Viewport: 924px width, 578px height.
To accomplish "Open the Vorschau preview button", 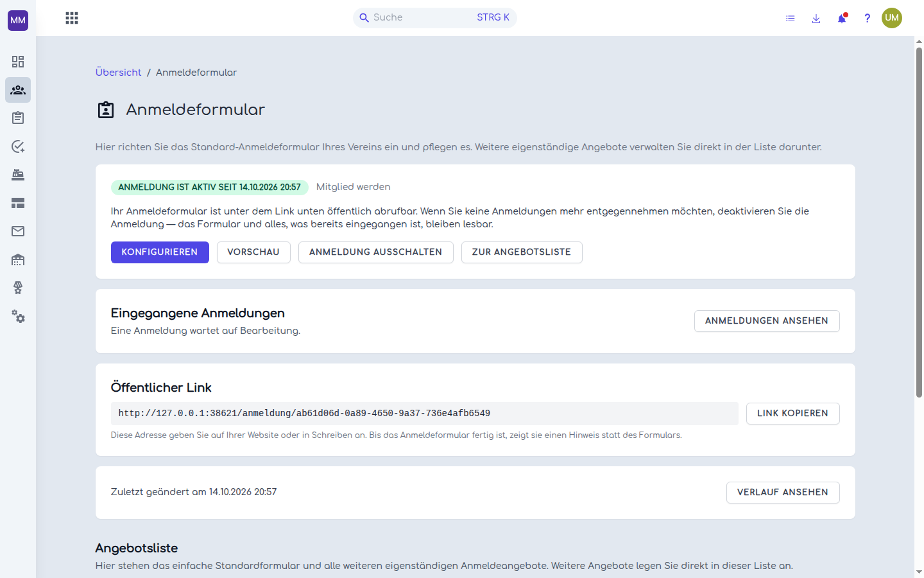I will pos(253,252).
